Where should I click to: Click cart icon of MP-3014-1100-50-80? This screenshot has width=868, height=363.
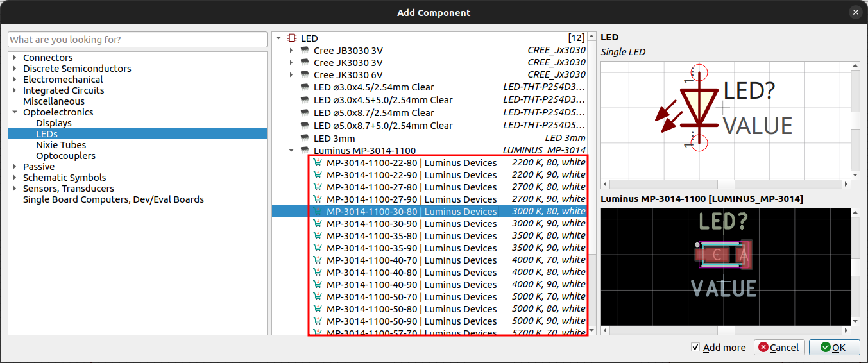pos(318,309)
